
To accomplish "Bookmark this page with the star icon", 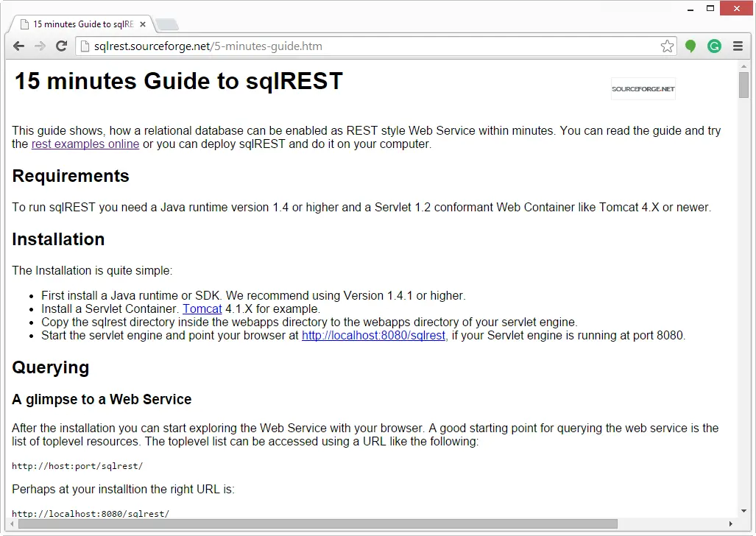I will click(x=667, y=46).
